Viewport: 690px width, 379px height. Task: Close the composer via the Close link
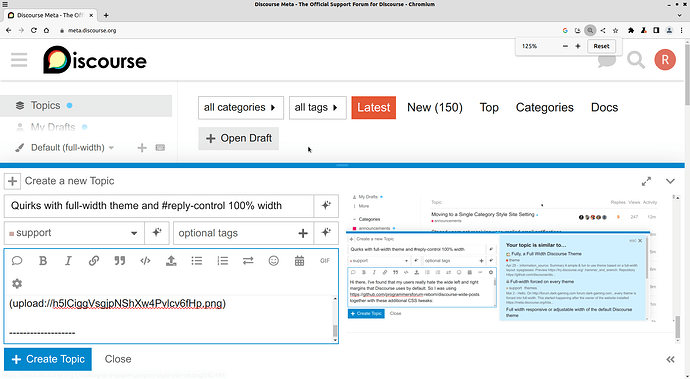[x=118, y=359]
